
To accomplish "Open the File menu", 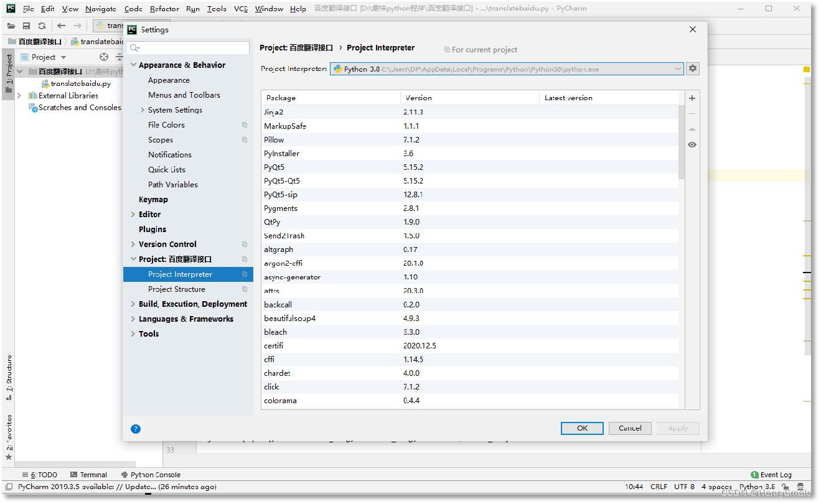I will (29, 9).
